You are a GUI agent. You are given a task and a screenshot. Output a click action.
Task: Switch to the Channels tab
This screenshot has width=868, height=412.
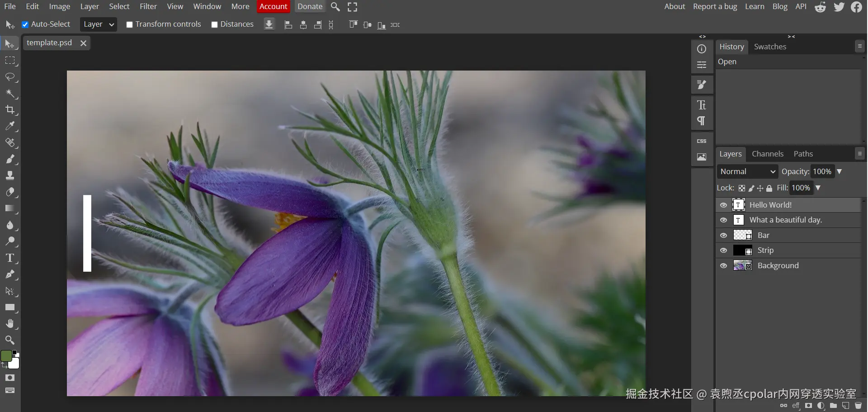(x=768, y=154)
